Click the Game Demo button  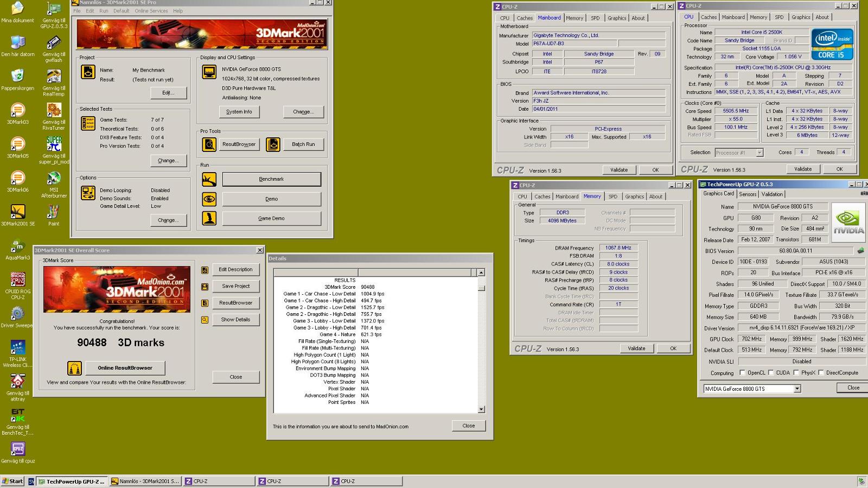click(x=271, y=218)
